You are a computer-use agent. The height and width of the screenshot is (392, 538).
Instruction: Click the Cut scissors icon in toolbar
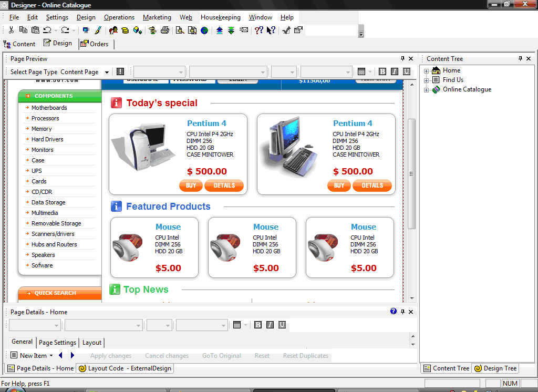[11, 30]
